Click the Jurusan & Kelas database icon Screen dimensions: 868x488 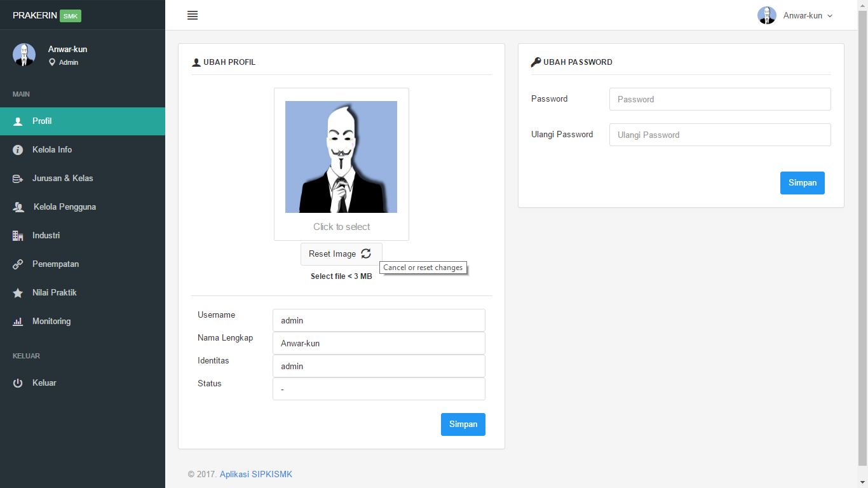pyautogui.click(x=18, y=179)
